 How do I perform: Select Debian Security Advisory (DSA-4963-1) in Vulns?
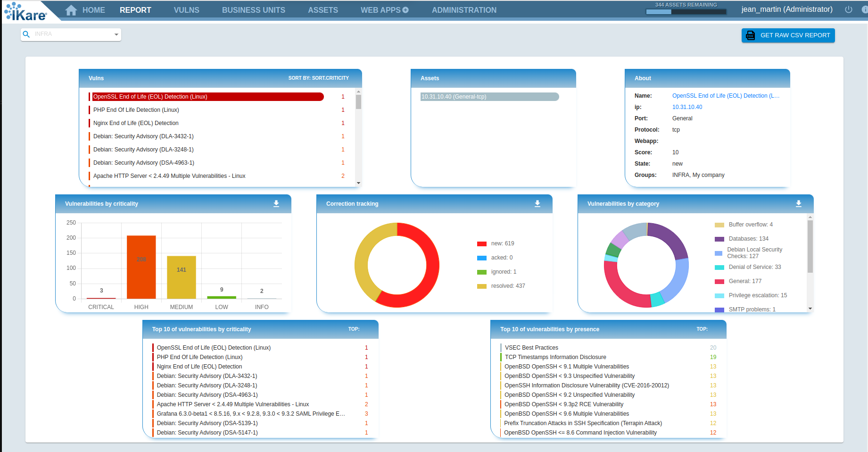pyautogui.click(x=217, y=163)
